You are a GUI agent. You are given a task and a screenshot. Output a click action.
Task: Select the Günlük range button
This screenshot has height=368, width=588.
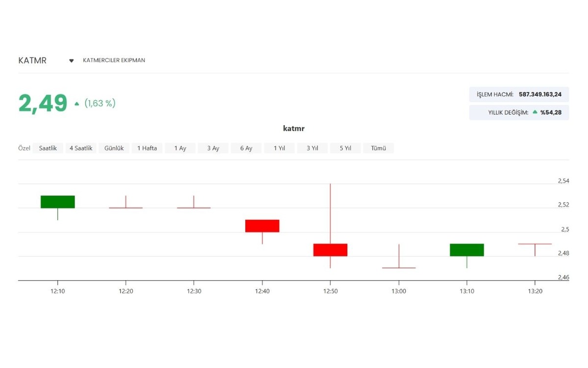click(114, 148)
